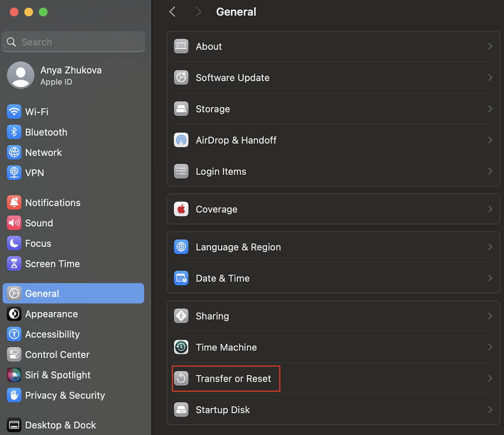Click the Control Center label

[57, 355]
